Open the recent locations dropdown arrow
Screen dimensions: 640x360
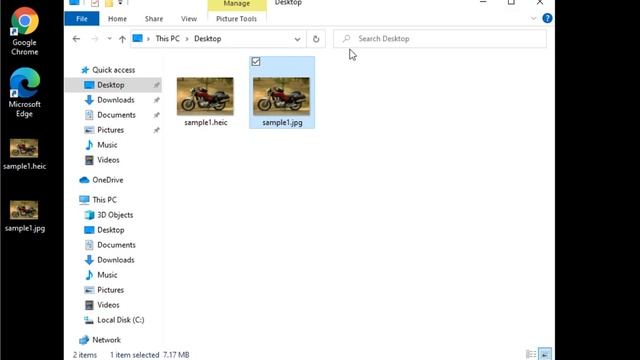pyautogui.click(x=109, y=39)
